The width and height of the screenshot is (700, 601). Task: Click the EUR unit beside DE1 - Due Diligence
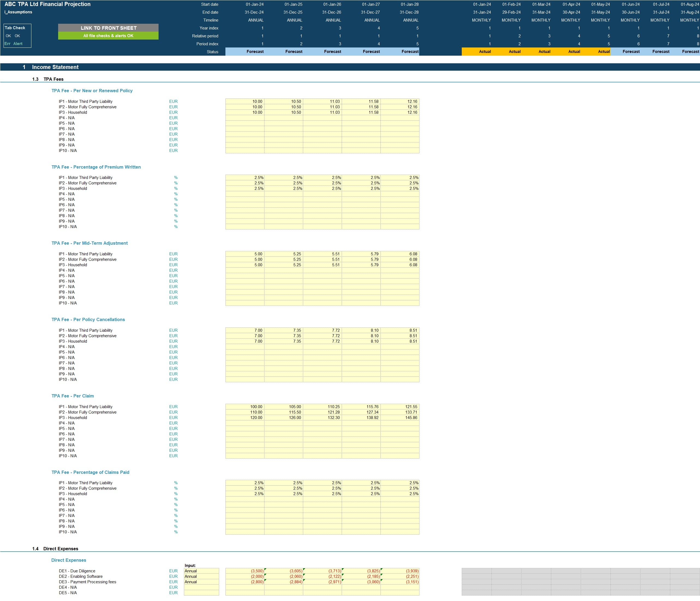173,571
